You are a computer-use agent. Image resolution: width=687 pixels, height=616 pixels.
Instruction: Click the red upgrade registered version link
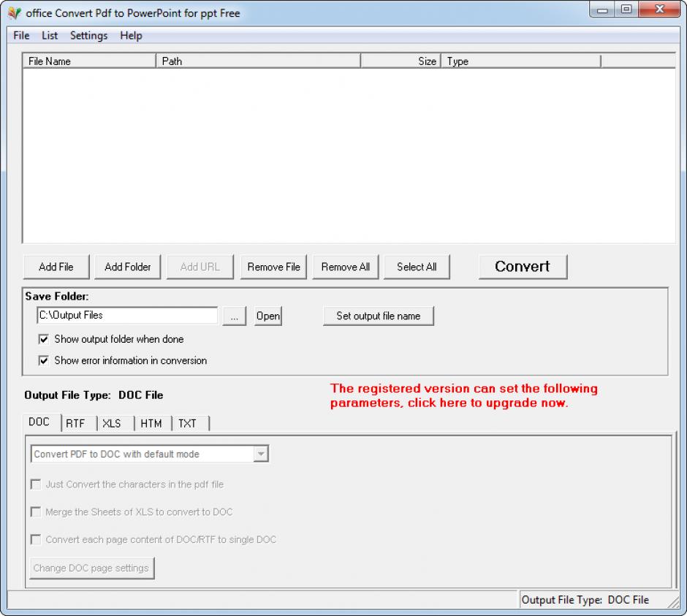[x=464, y=395]
